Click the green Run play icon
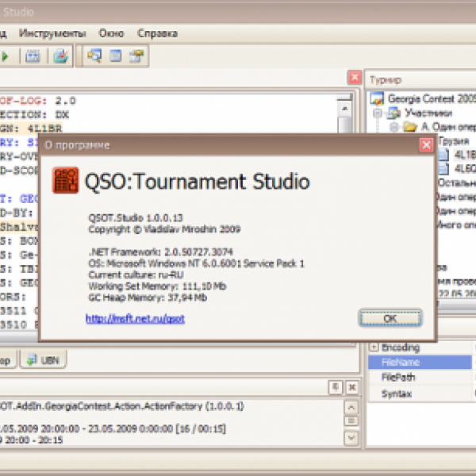The image size is (476, 476). click(5, 56)
